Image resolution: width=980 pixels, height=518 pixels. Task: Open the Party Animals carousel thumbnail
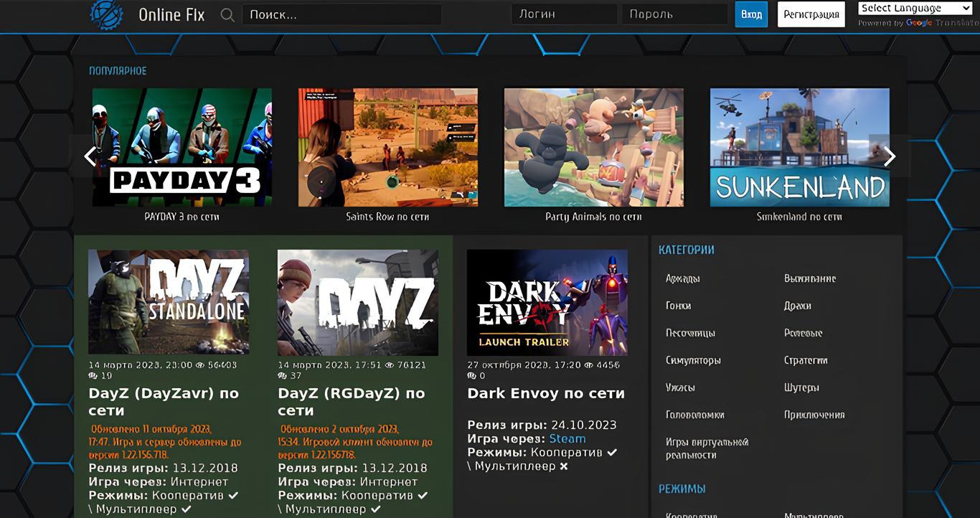[x=594, y=147]
